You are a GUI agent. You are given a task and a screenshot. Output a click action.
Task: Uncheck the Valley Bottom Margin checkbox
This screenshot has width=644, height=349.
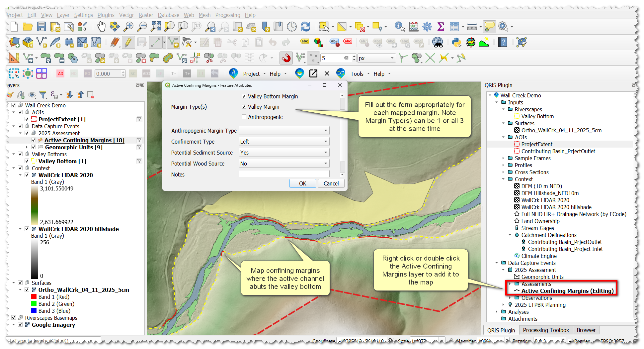point(244,96)
